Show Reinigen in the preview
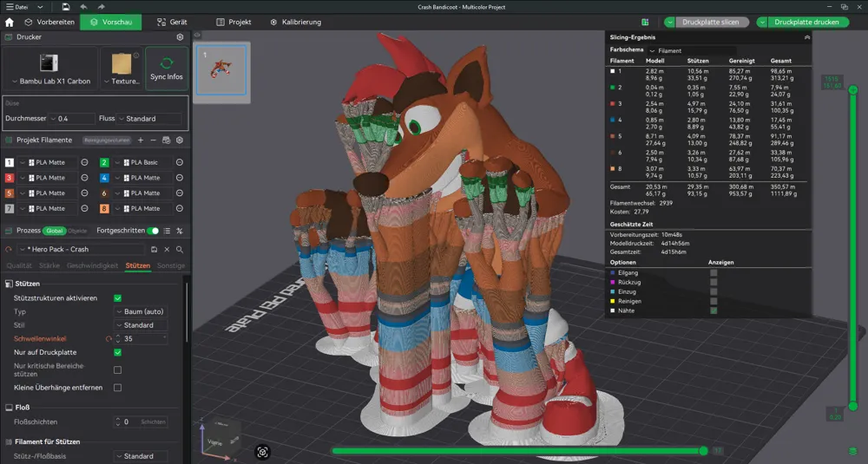This screenshot has height=464, width=868. tap(713, 301)
